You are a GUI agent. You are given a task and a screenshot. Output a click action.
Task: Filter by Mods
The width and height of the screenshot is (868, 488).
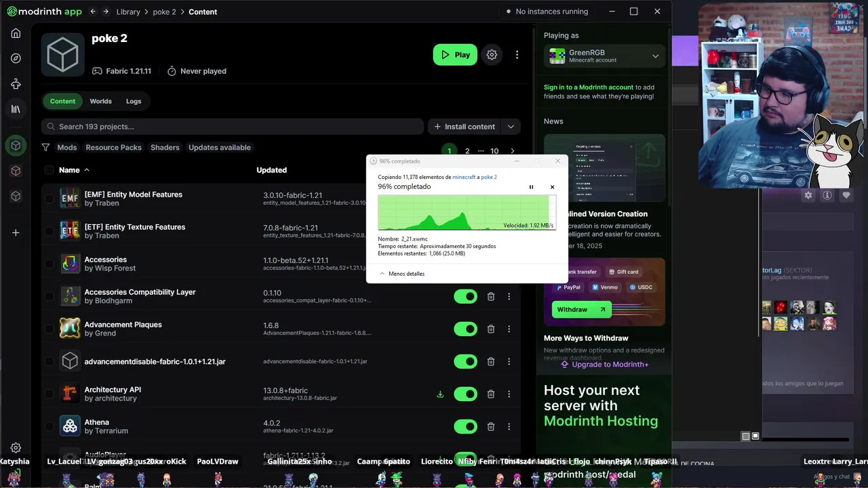pyautogui.click(x=67, y=147)
